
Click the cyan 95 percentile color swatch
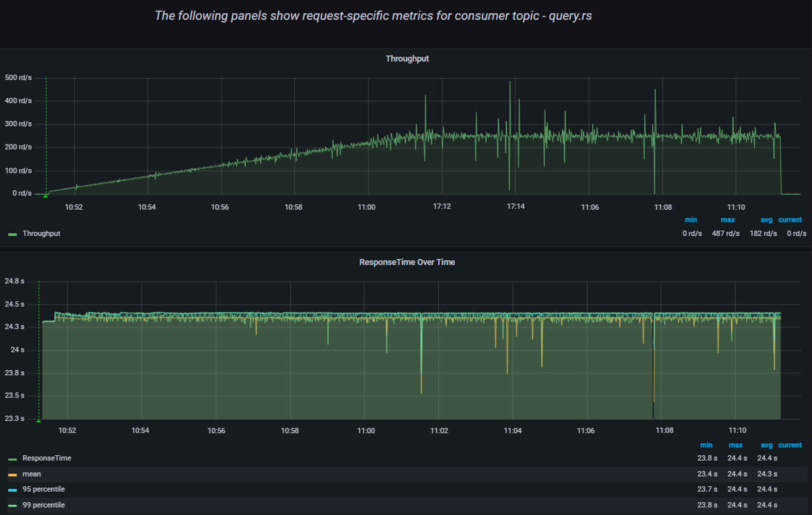pyautogui.click(x=12, y=490)
